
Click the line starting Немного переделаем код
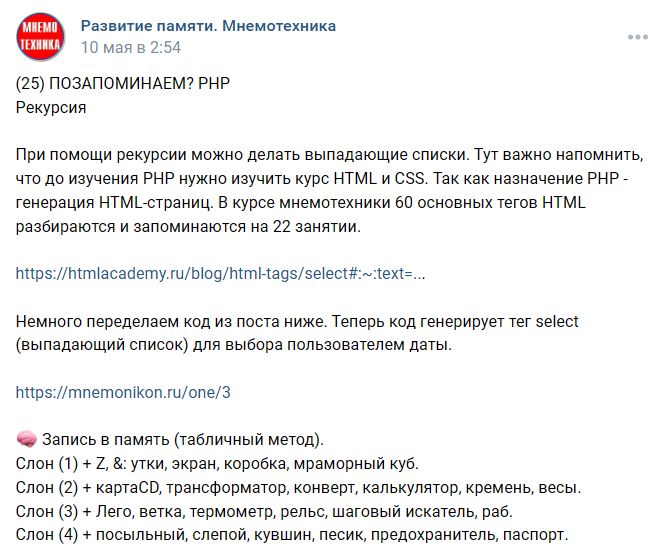coord(298,321)
